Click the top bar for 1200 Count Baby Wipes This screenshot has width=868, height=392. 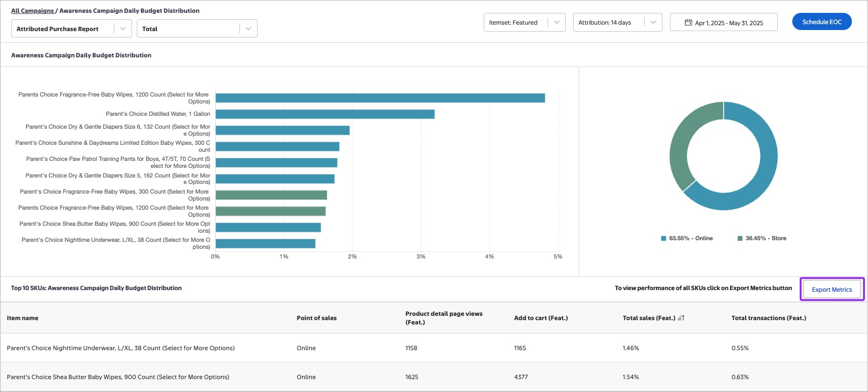[380, 98]
